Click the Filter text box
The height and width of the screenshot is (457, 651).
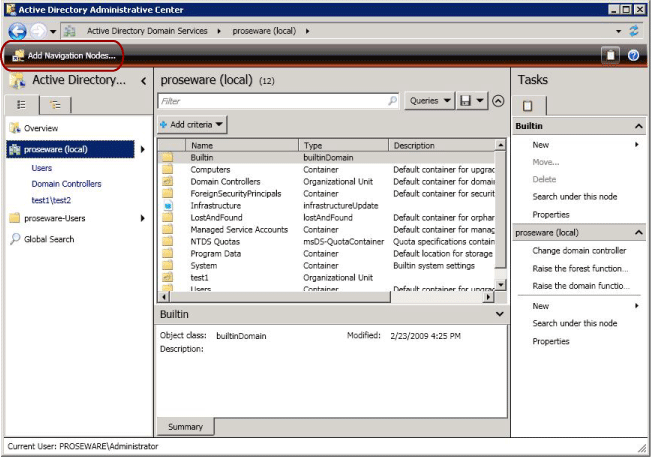pos(278,101)
